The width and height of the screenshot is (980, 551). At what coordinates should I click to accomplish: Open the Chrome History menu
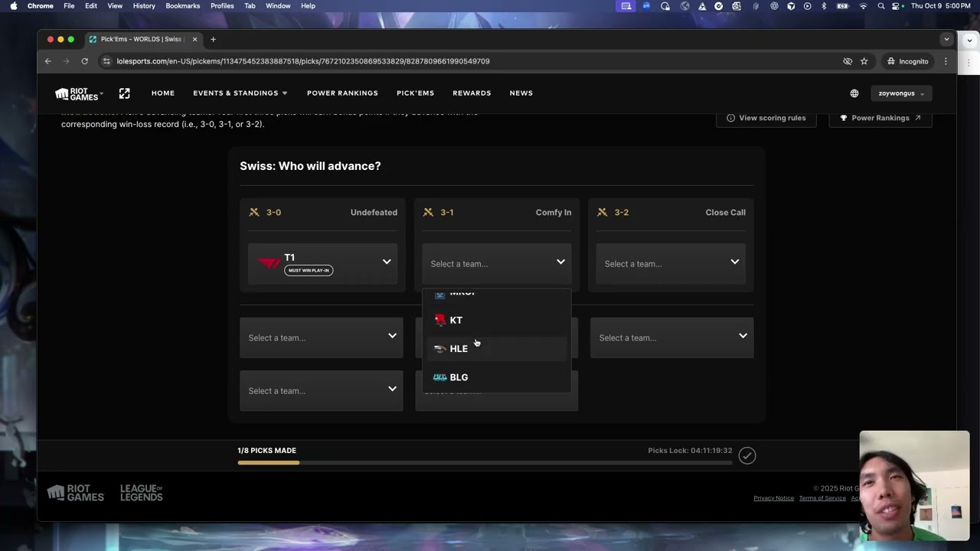click(144, 6)
